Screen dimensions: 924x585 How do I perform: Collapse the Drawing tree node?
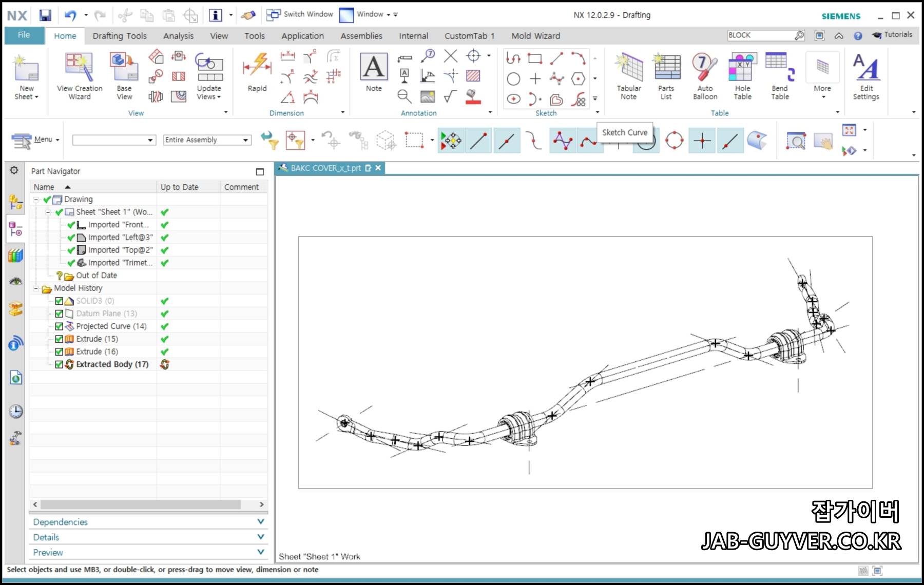click(36, 199)
